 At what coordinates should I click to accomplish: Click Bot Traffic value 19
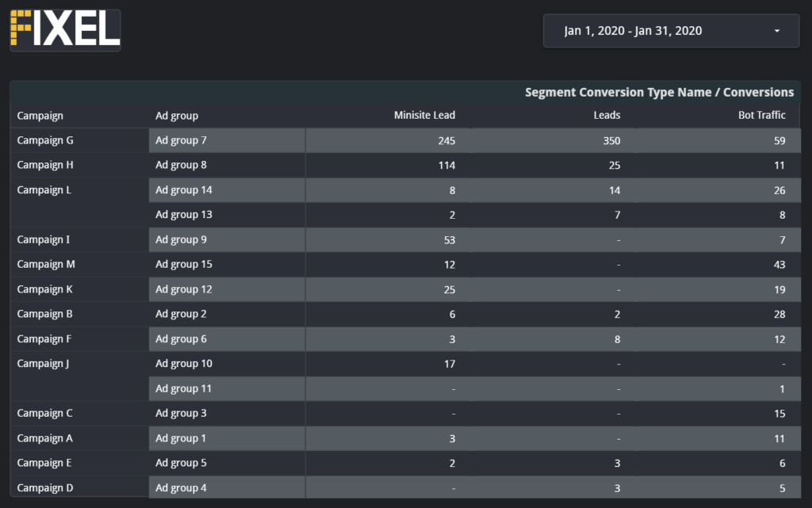(x=779, y=290)
